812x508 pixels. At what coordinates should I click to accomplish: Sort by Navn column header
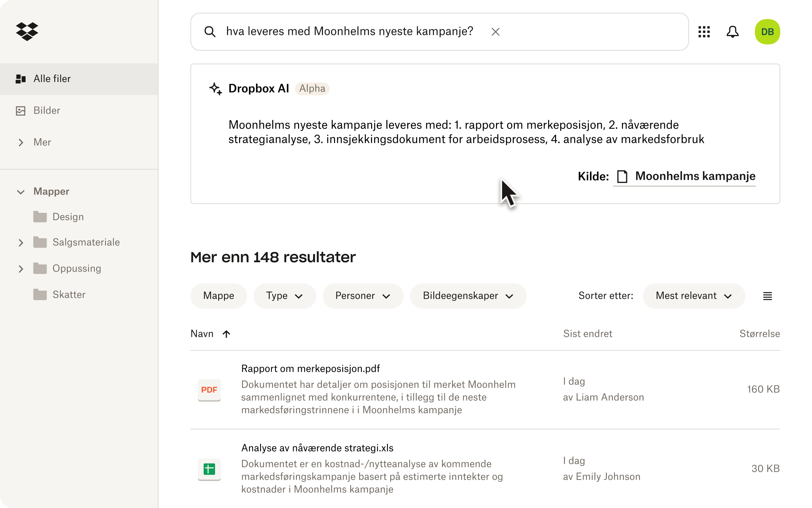pyautogui.click(x=202, y=334)
